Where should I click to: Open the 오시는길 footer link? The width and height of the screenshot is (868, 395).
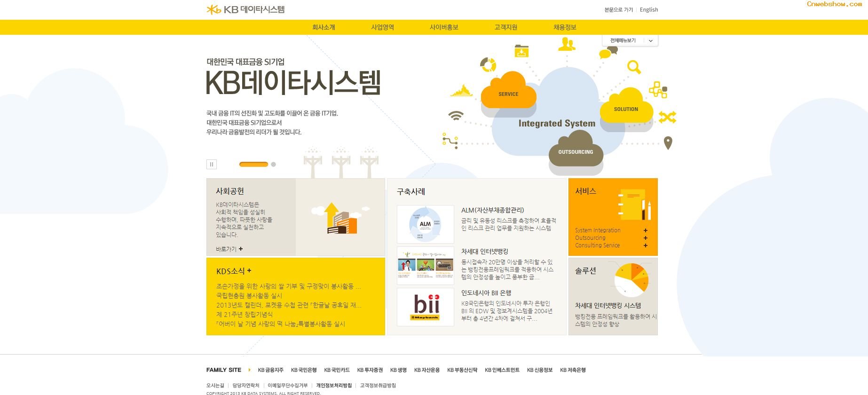click(x=215, y=386)
